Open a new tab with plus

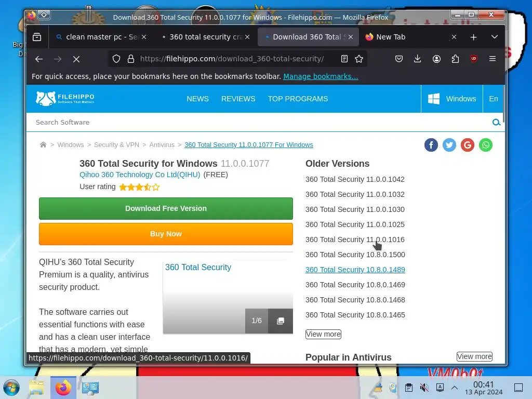(x=474, y=37)
